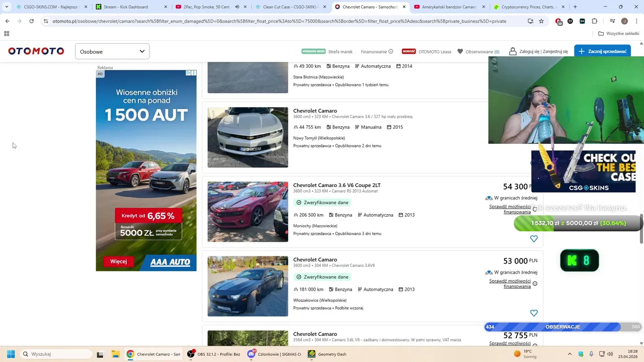
Task: Click the browser address bar URL
Action: [279, 21]
